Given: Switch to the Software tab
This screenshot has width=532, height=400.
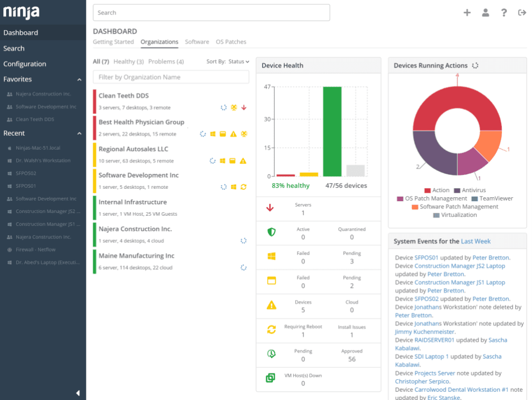Looking at the screenshot, I should (x=197, y=42).
